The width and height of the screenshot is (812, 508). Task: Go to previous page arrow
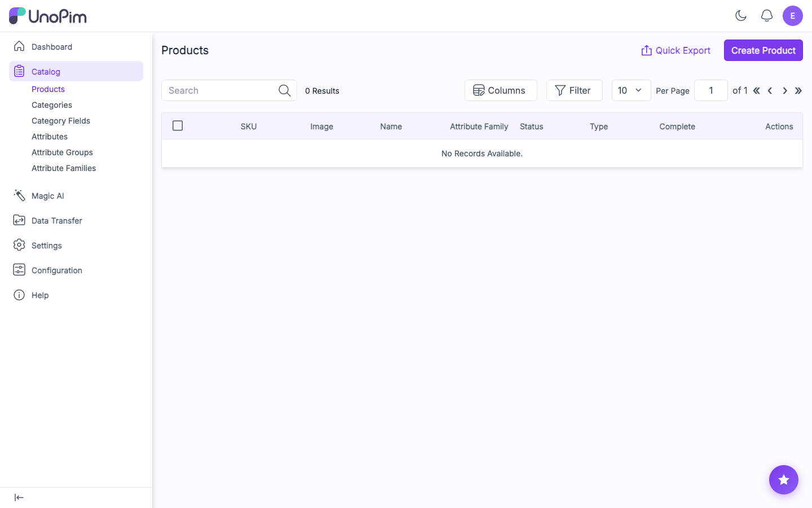click(x=770, y=90)
